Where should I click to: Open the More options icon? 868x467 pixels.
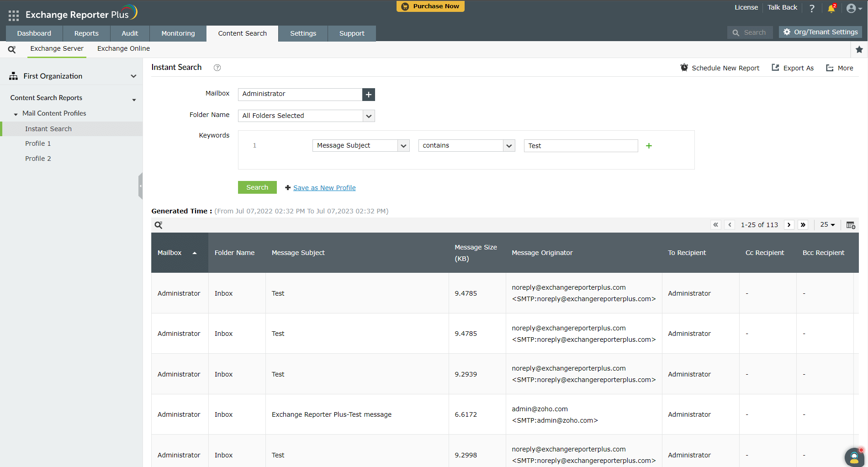pyautogui.click(x=829, y=68)
